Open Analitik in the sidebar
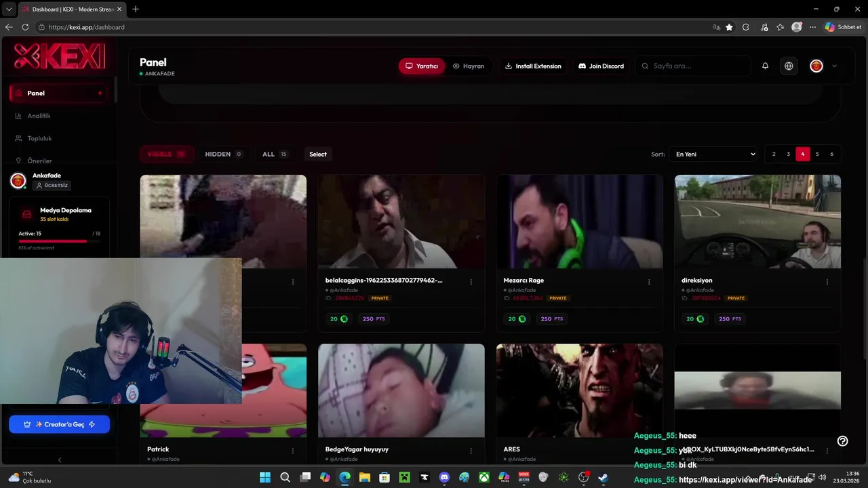This screenshot has height=488, width=868. pos(58,116)
